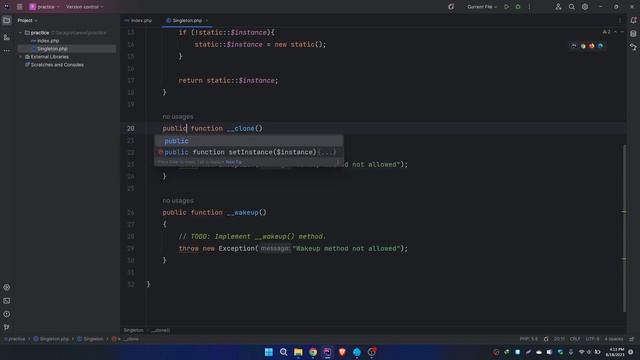Click the Next Tip link in popup
This screenshot has height=360, width=640.
tap(233, 162)
